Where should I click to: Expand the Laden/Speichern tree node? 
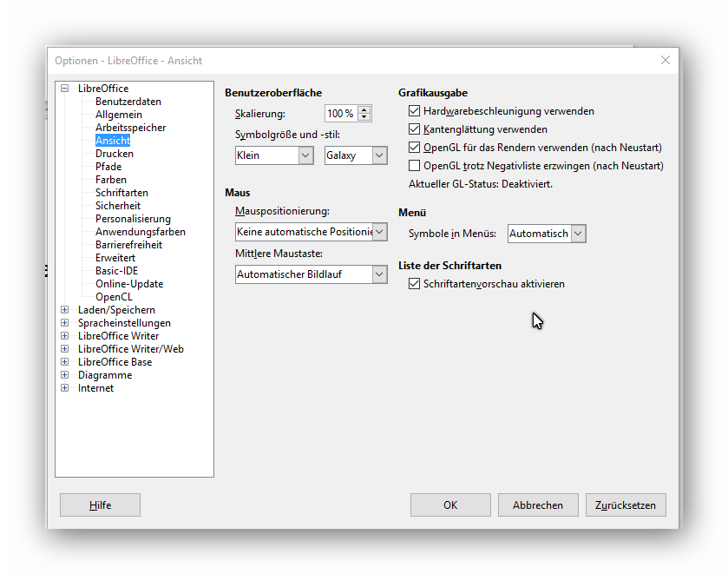point(65,309)
